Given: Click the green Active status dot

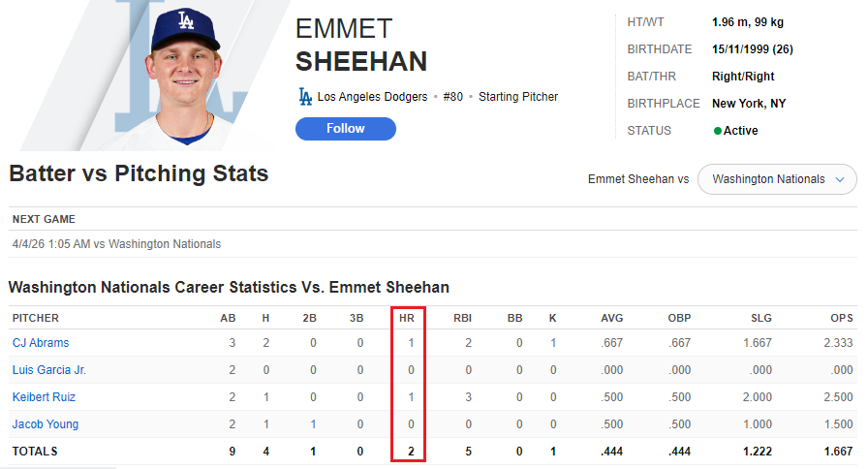Looking at the screenshot, I should tap(718, 131).
